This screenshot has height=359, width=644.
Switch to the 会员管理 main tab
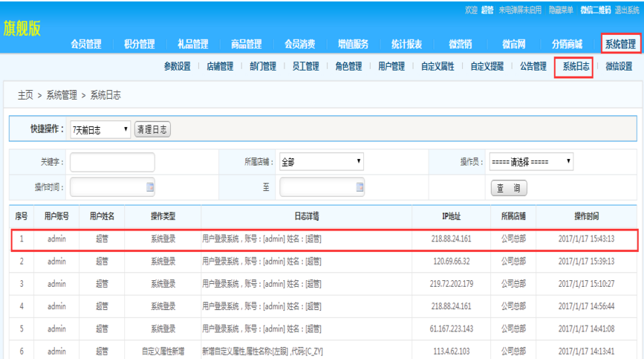coord(86,44)
